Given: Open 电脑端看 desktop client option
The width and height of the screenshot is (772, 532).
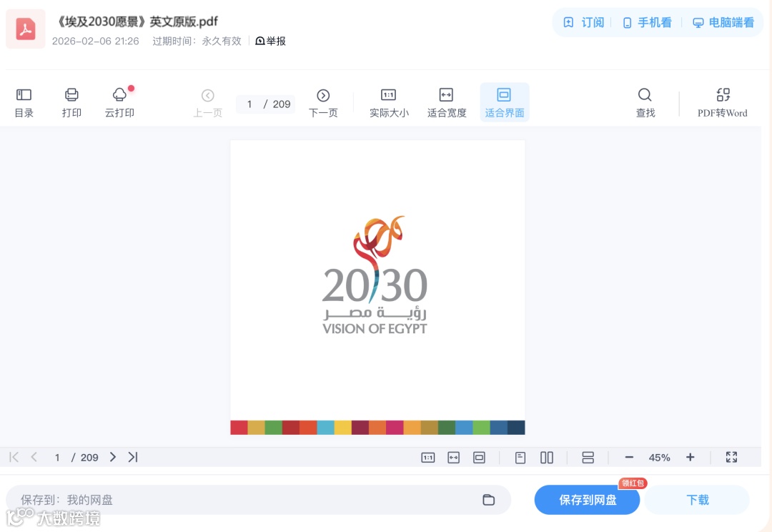Looking at the screenshot, I should coord(723,23).
